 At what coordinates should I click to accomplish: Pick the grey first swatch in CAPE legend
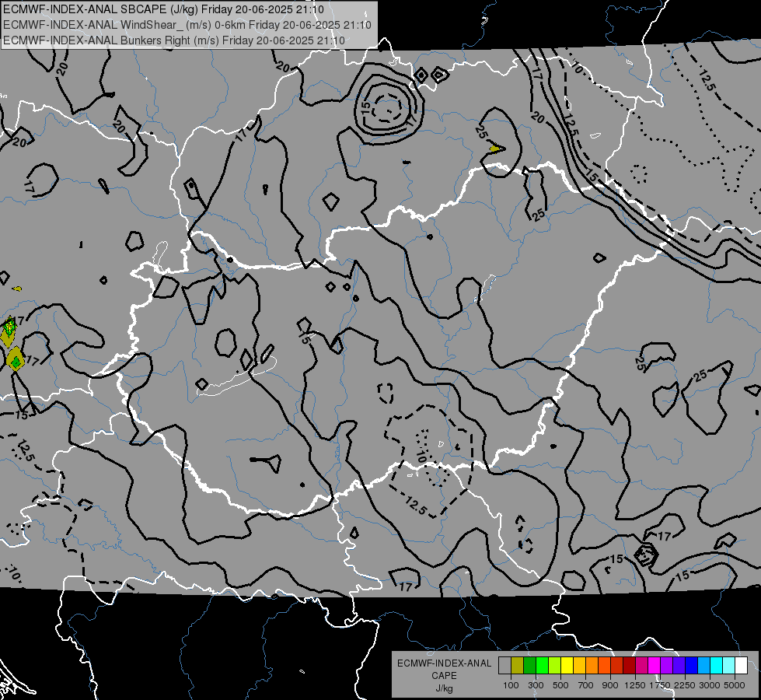504,666
